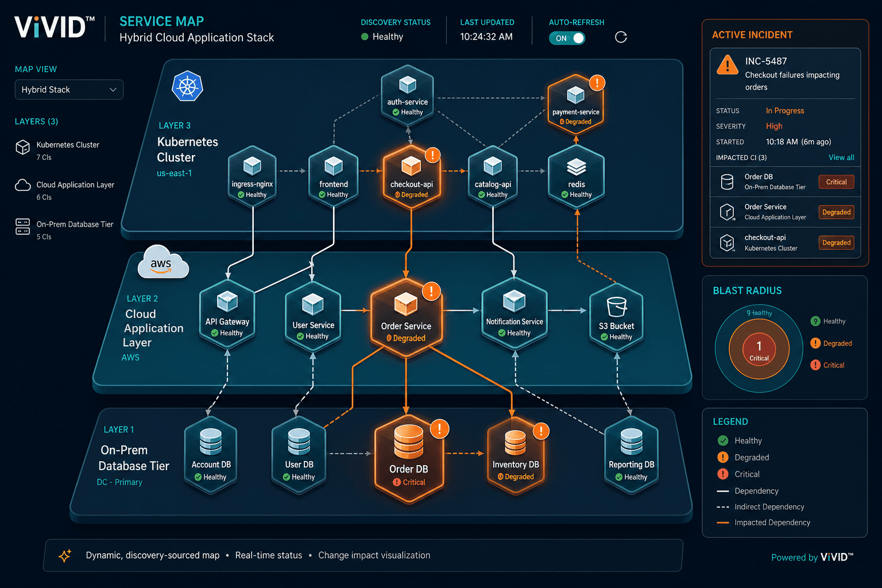
Task: Click the sparkle icon in footer bar
Action: [x=65, y=555]
